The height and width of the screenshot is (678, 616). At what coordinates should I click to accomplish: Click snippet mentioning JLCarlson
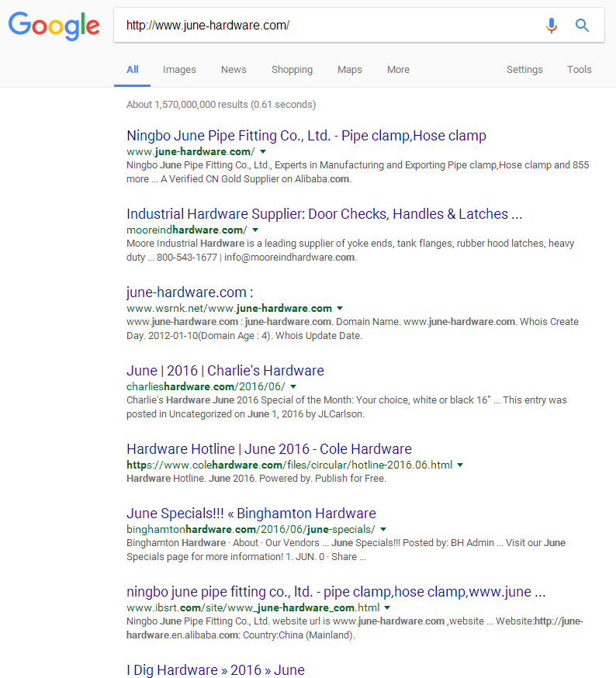[x=347, y=407]
